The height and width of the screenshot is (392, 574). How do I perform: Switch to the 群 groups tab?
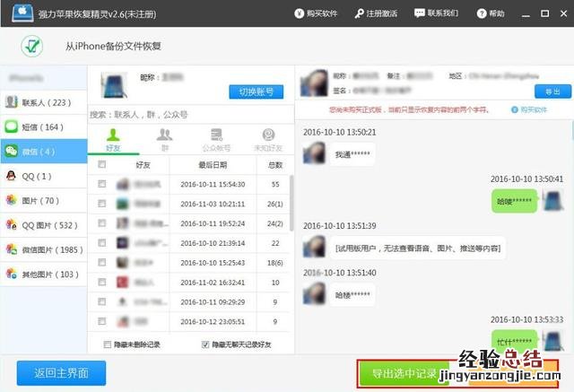165,139
